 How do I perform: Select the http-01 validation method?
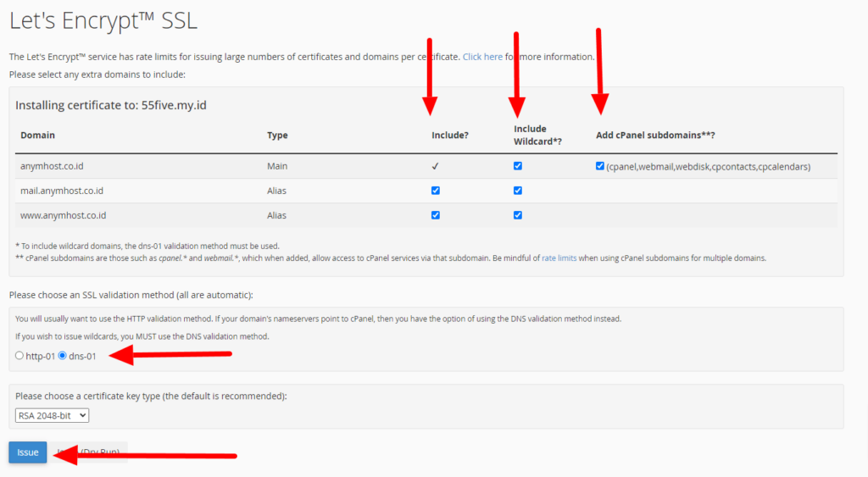(19, 356)
